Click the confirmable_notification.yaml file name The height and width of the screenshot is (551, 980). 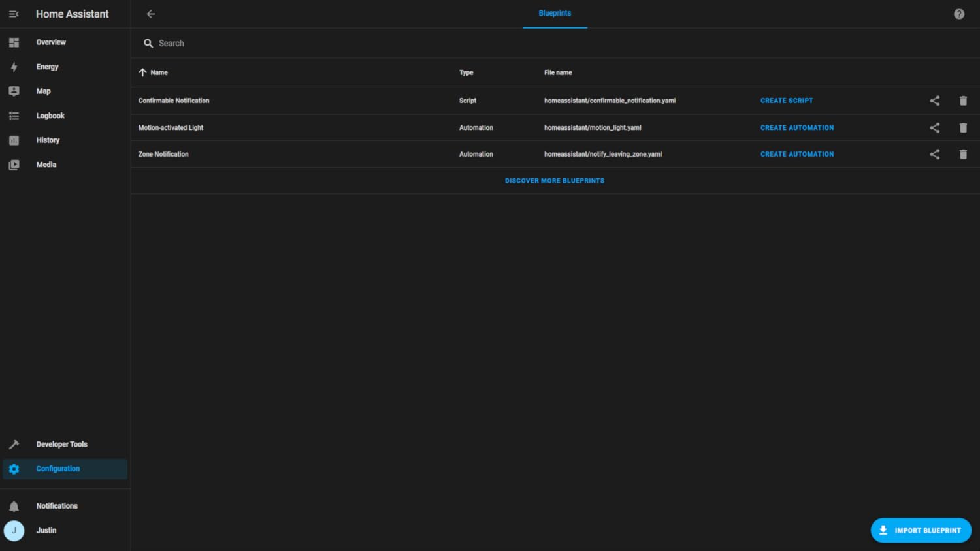610,101
